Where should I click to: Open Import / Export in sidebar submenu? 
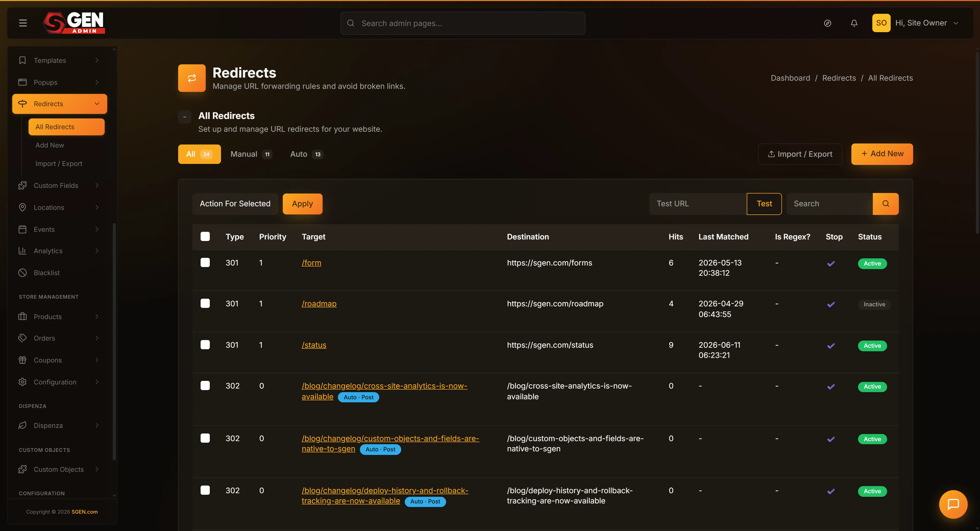(59, 163)
